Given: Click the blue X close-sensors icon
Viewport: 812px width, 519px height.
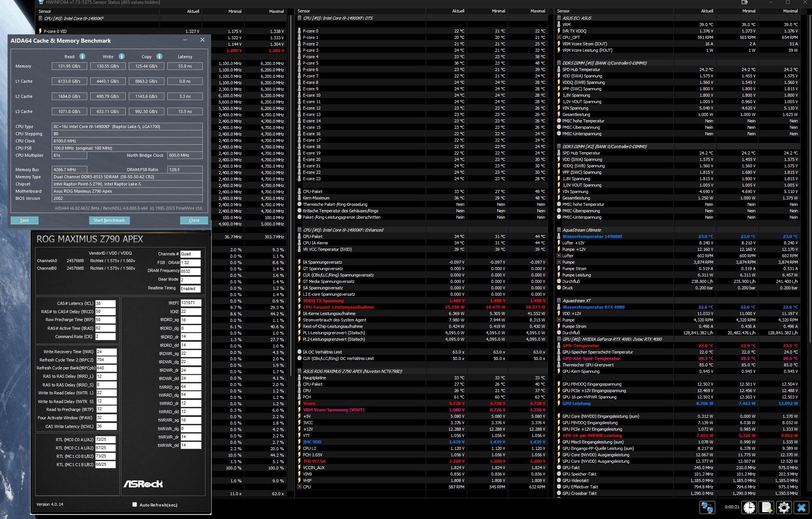Looking at the screenshot, I should [801, 507].
